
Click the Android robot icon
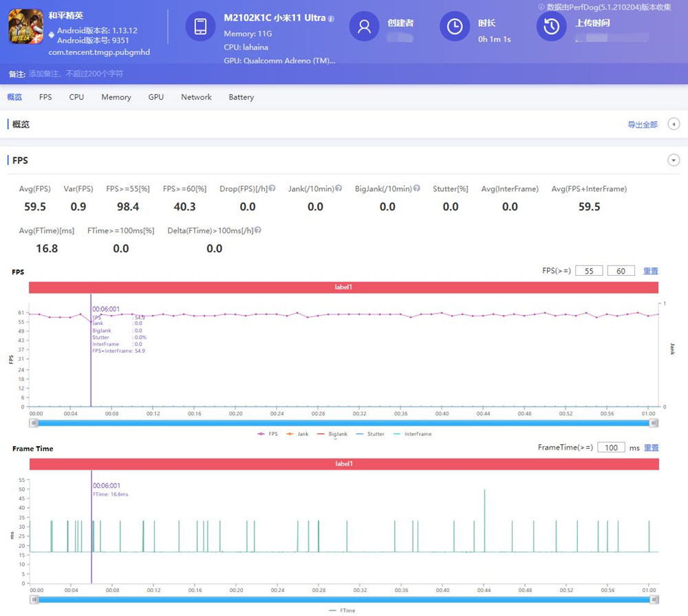point(52,34)
